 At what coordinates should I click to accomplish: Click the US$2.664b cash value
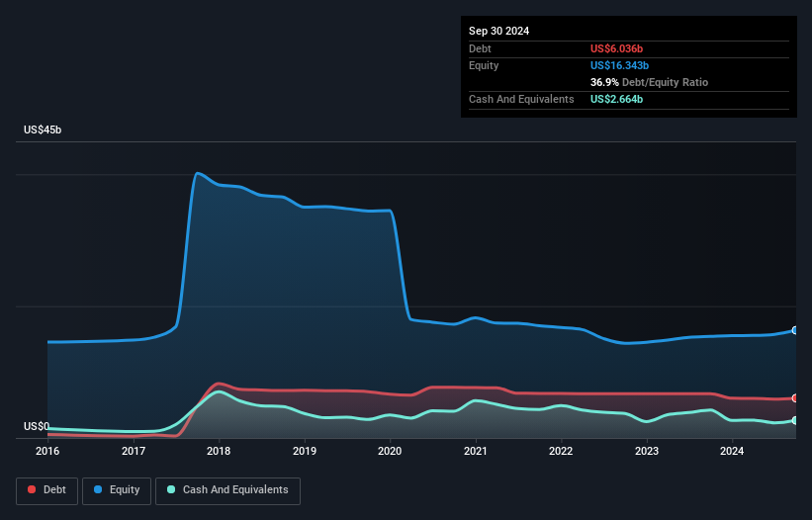coord(616,99)
